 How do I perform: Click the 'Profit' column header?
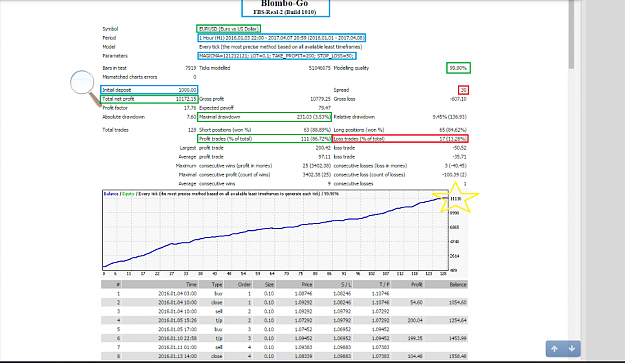click(417, 285)
